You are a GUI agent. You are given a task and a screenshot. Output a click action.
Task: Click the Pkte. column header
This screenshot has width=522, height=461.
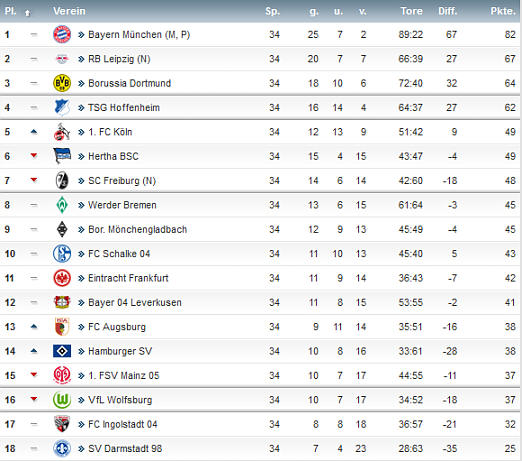coord(503,11)
